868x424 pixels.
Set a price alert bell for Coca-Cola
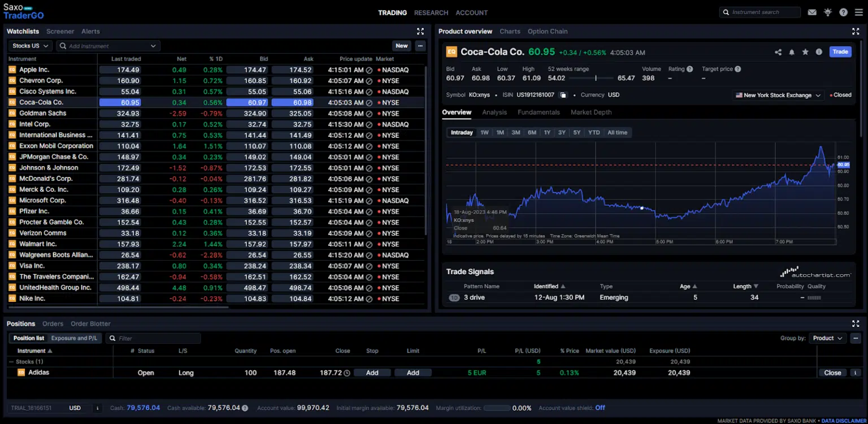tap(792, 52)
